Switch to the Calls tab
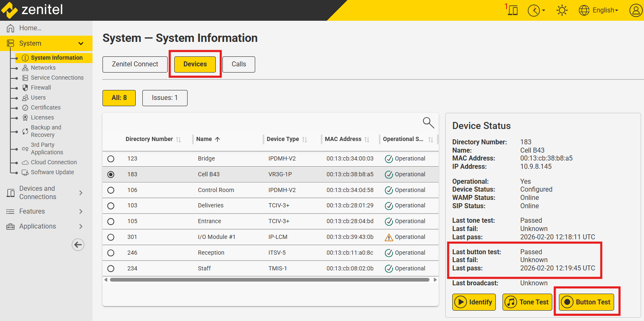Image resolution: width=644 pixels, height=321 pixels. pyautogui.click(x=239, y=64)
